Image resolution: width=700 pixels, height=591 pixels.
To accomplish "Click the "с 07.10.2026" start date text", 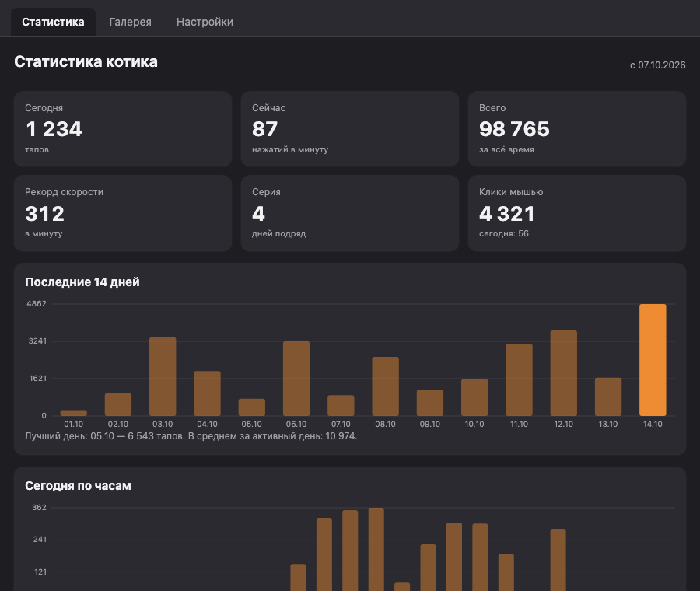I will point(657,65).
